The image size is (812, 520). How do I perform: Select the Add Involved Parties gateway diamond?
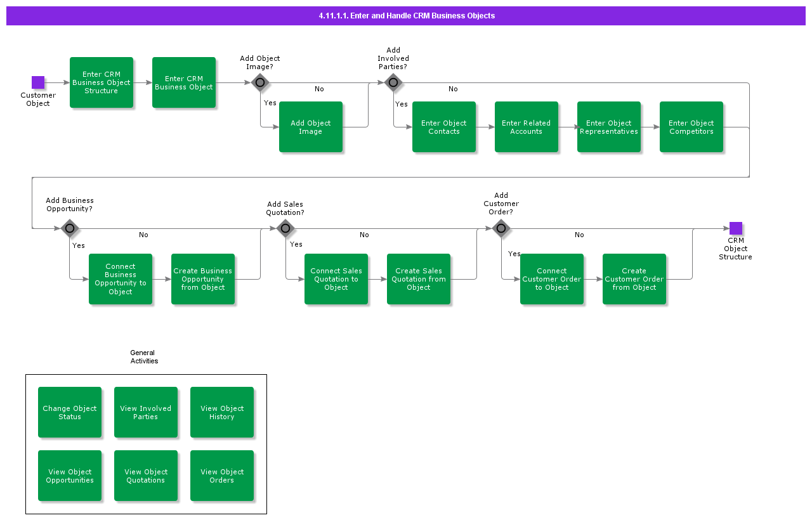coord(393,82)
